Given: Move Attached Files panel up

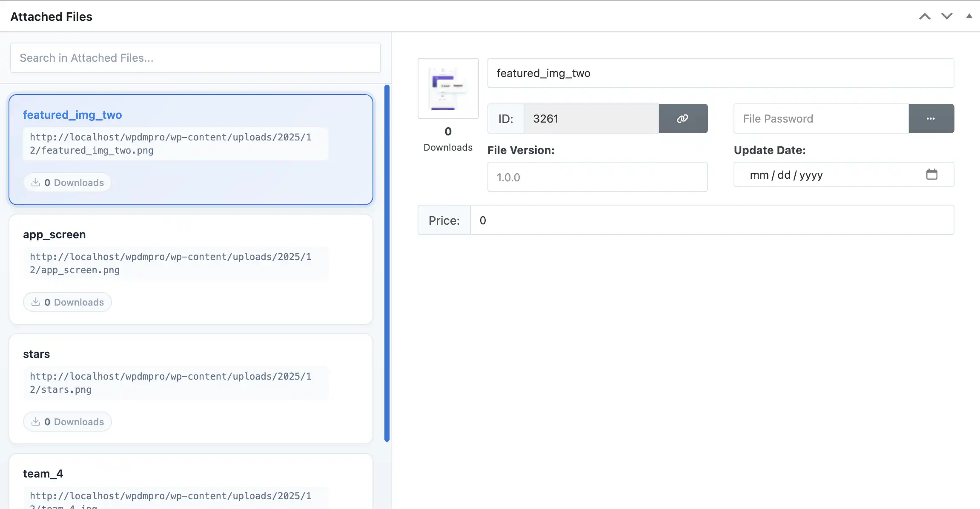Looking at the screenshot, I should pyautogui.click(x=925, y=17).
